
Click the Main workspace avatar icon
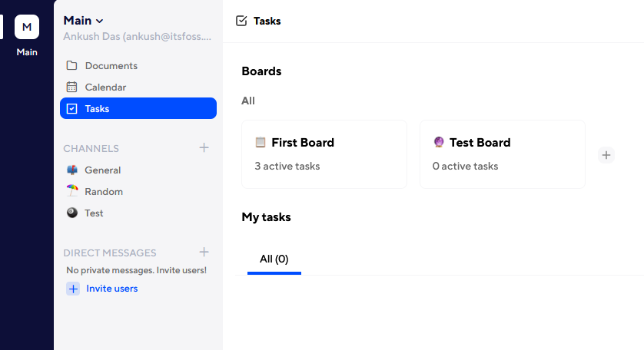tap(27, 27)
